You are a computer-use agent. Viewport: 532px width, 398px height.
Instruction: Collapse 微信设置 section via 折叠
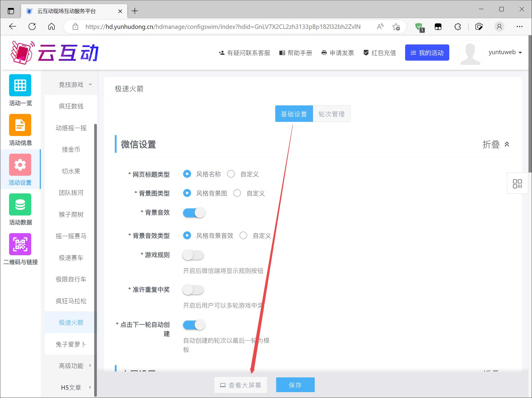pos(496,144)
